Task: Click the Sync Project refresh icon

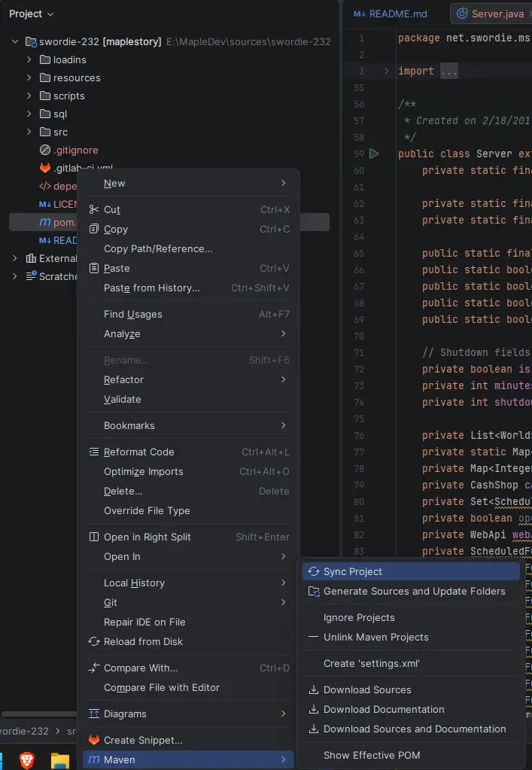Action: click(x=314, y=571)
